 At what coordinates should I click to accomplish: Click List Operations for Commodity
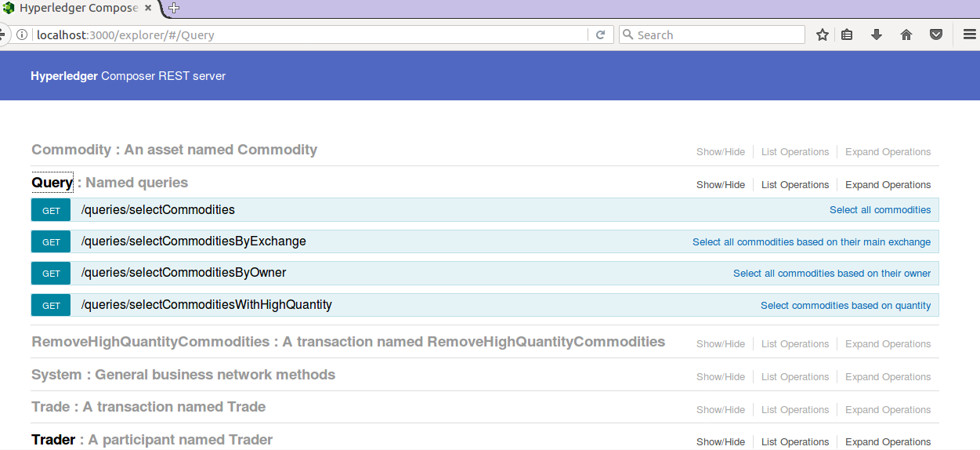(x=795, y=152)
